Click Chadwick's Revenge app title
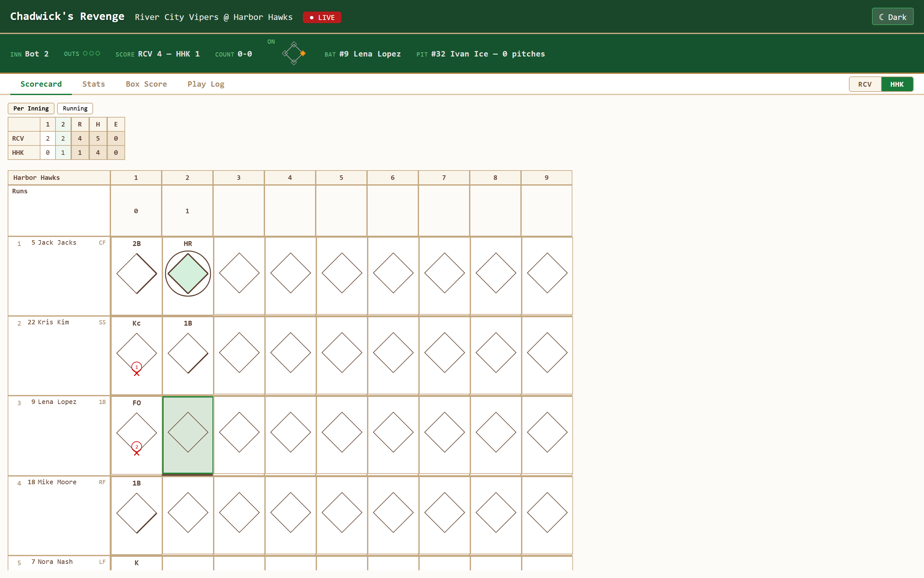Screen dimensions: 924x578 tap(67, 16)
